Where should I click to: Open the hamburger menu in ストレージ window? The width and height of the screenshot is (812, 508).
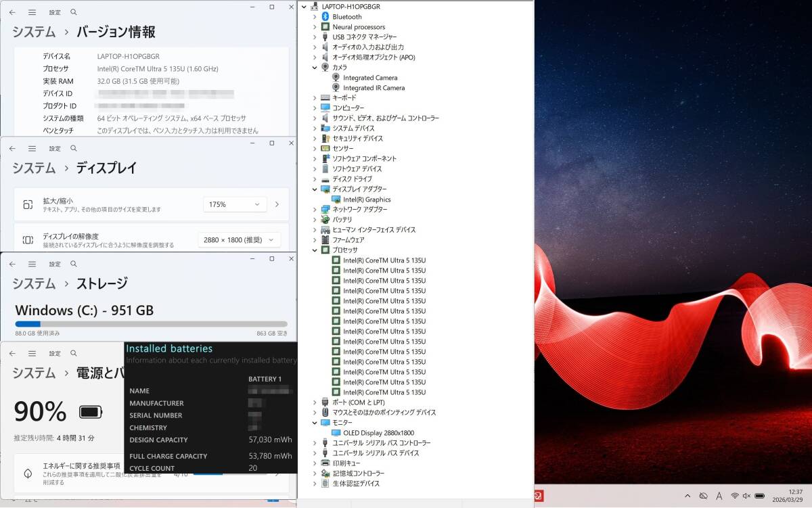tap(32, 264)
